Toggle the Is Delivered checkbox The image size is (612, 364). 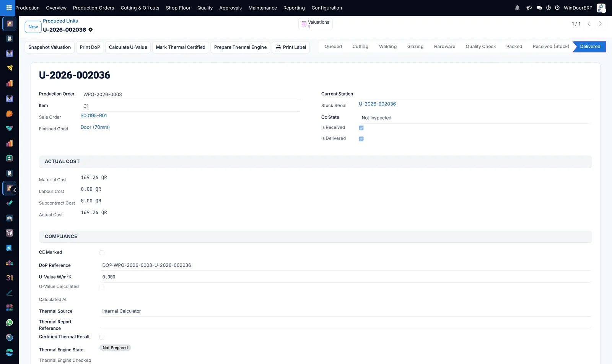coord(361,139)
